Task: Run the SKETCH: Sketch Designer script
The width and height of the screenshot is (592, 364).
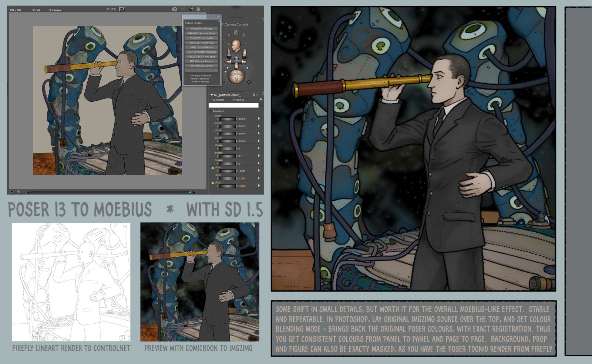Action: click(202, 52)
